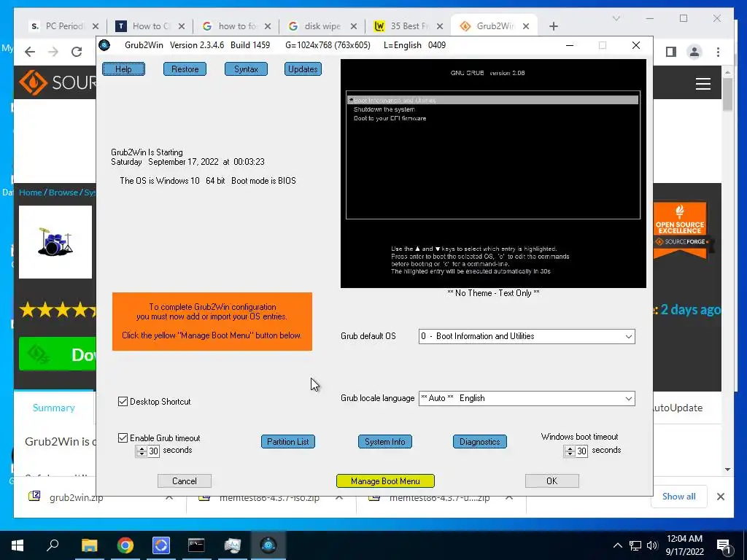
Task: Switch to the 35 Best Fr browser tab
Action: pyautogui.click(x=408, y=26)
